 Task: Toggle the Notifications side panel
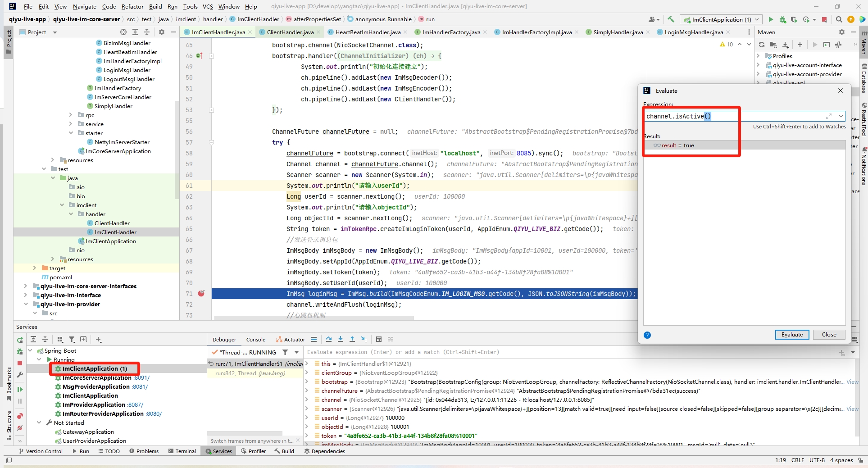click(x=863, y=166)
